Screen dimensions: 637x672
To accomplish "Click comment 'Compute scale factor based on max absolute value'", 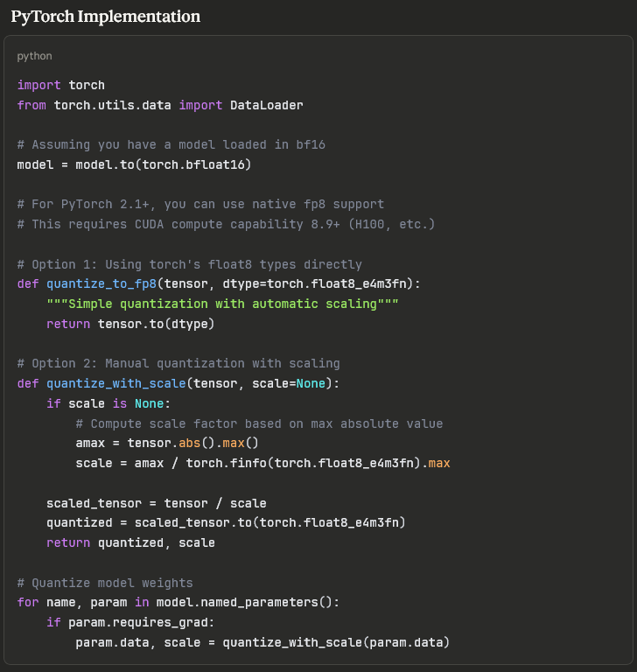I will tap(259, 423).
